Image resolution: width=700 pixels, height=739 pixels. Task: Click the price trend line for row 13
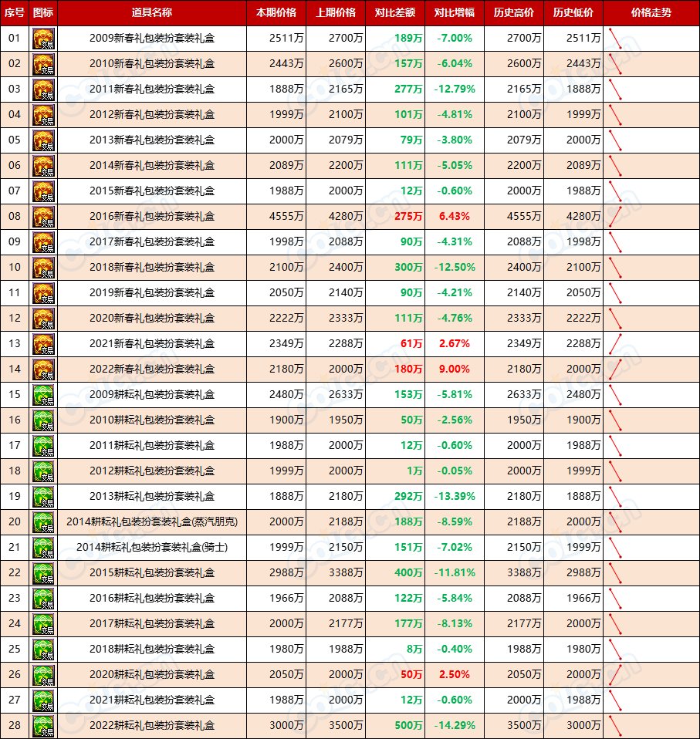click(x=616, y=344)
